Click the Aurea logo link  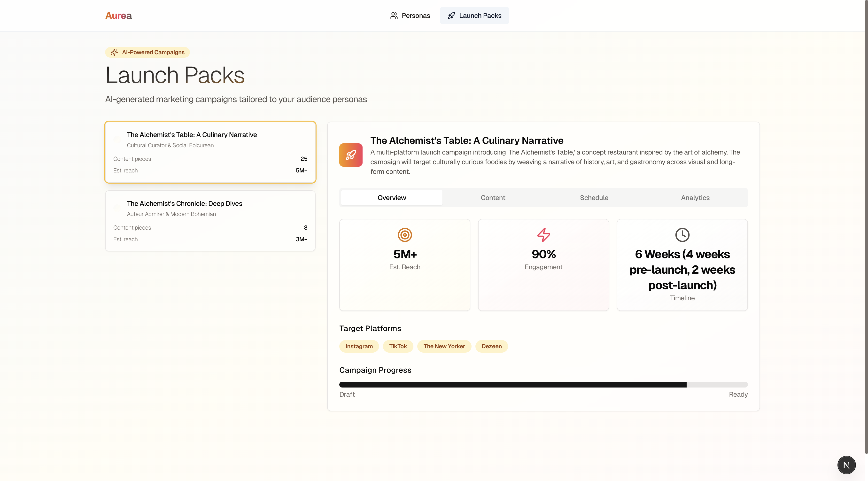(118, 16)
